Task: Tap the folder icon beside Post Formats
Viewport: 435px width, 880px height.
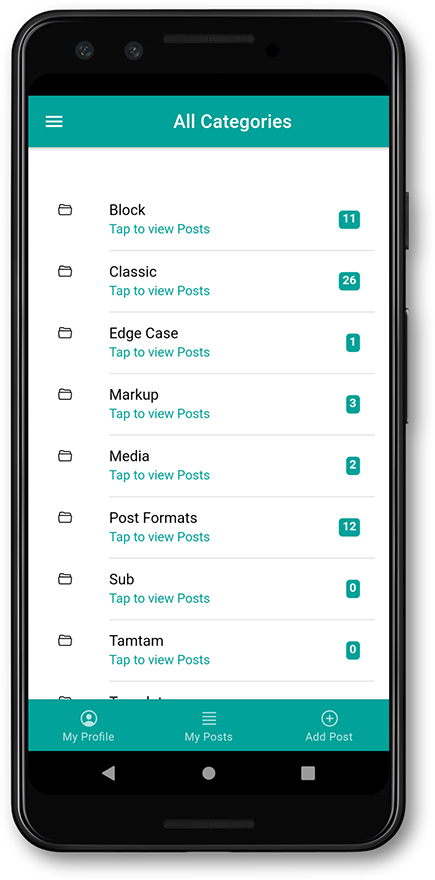Action: [65, 517]
